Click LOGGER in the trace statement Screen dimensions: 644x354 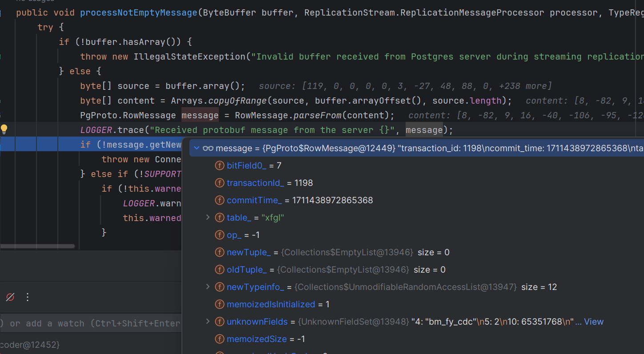point(96,130)
